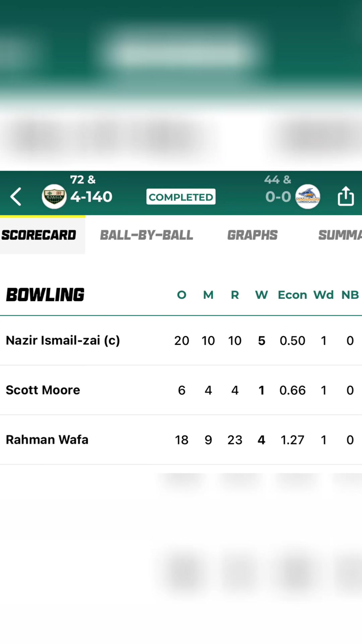Open Nazir Ismail-zai's player profile
Image resolution: width=362 pixels, height=644 pixels.
[63, 340]
